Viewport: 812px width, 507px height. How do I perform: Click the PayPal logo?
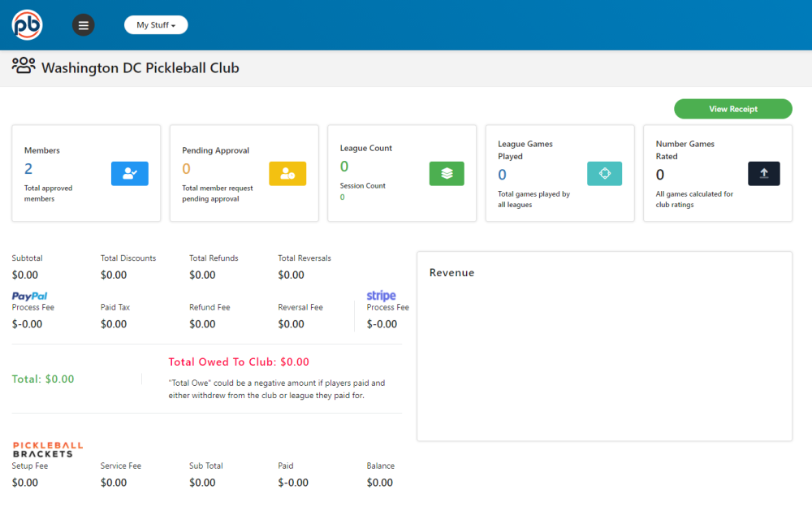tap(30, 297)
